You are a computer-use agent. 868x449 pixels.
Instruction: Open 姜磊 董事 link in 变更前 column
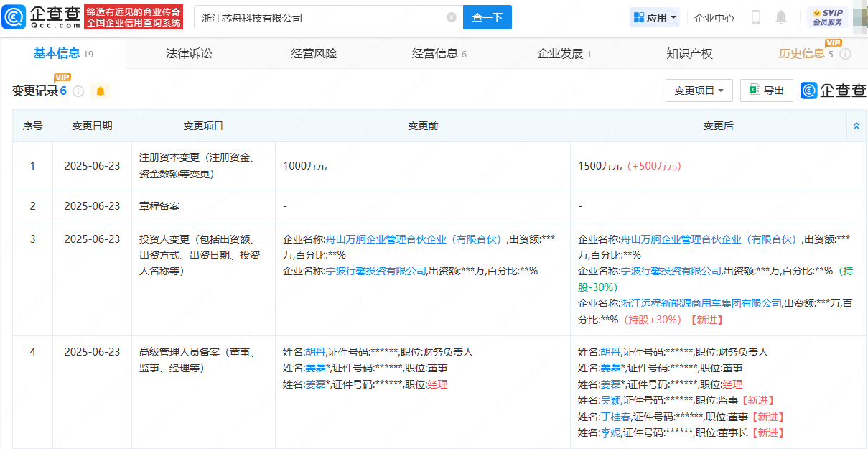pos(315,368)
